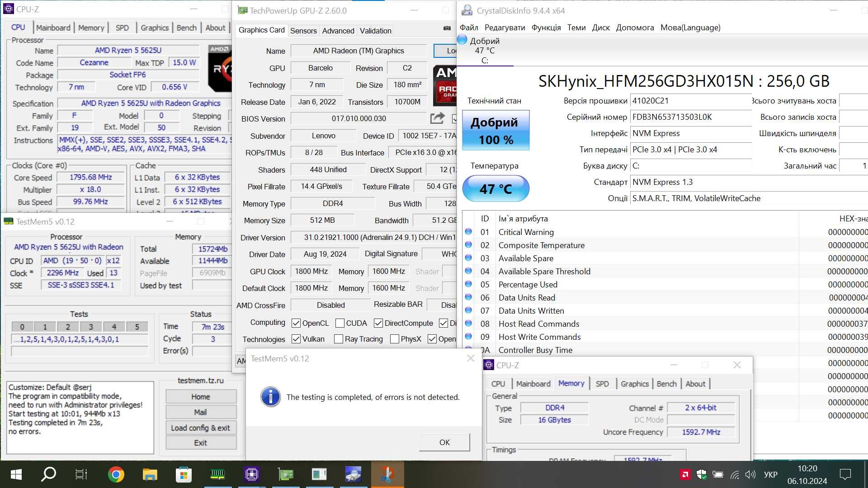Click blue status dot for Percentage Used
Viewport: 868px width, 488px height.
(x=468, y=284)
